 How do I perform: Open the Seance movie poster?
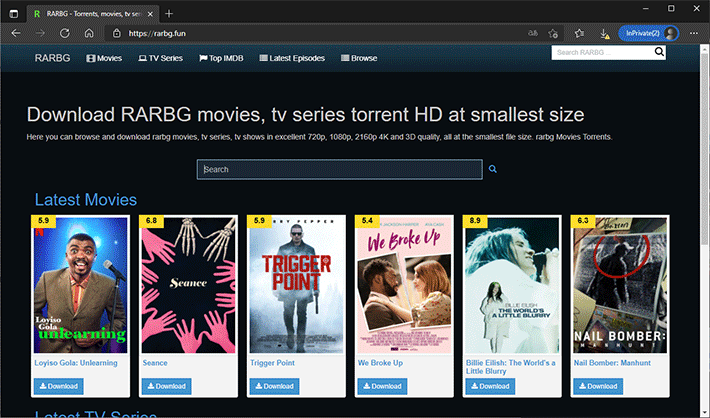coord(188,285)
